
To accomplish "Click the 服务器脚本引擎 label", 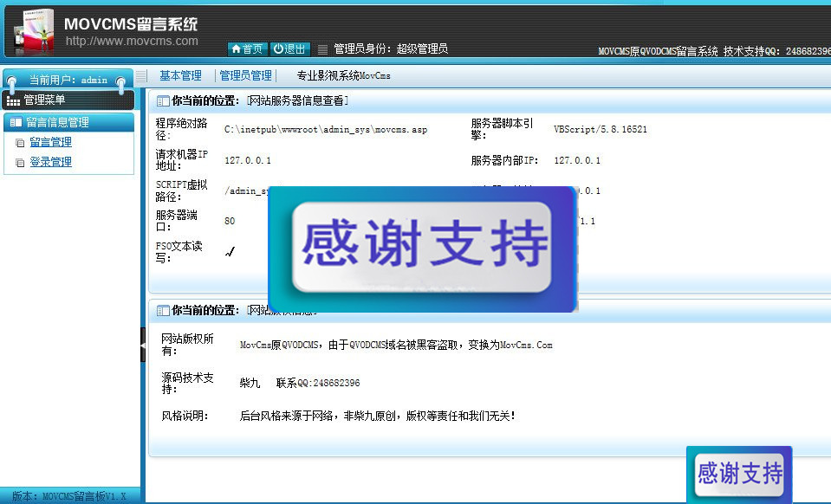I will point(502,129).
